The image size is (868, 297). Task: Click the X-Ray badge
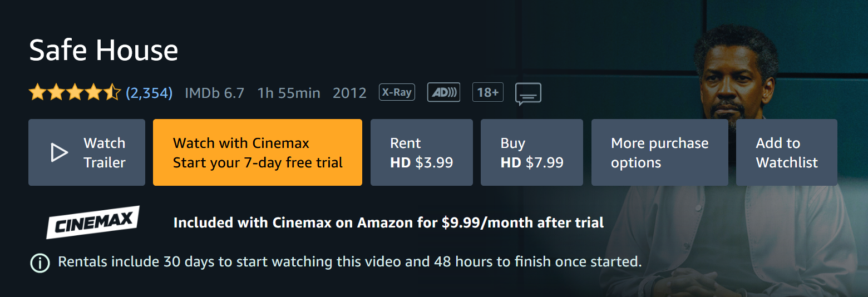click(x=397, y=92)
